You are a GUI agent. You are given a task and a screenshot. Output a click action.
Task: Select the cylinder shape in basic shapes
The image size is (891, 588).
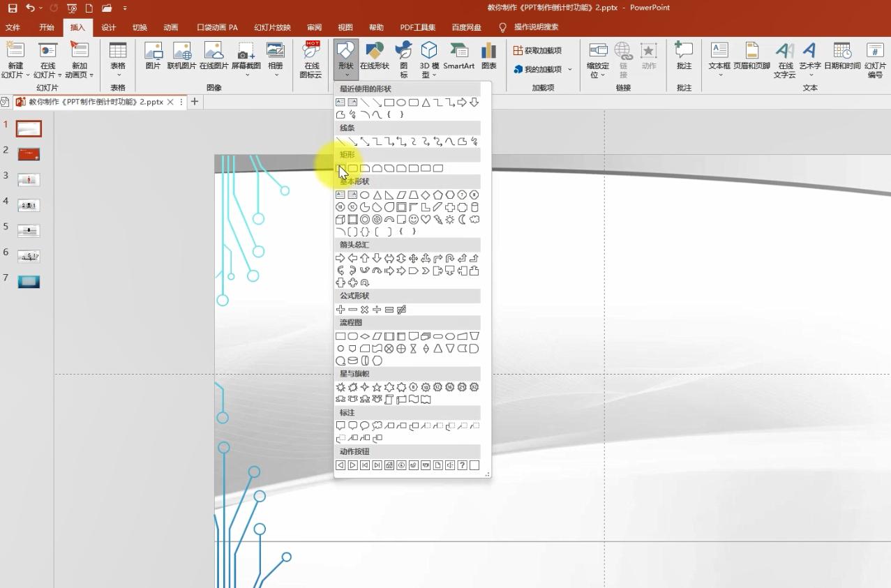474,207
